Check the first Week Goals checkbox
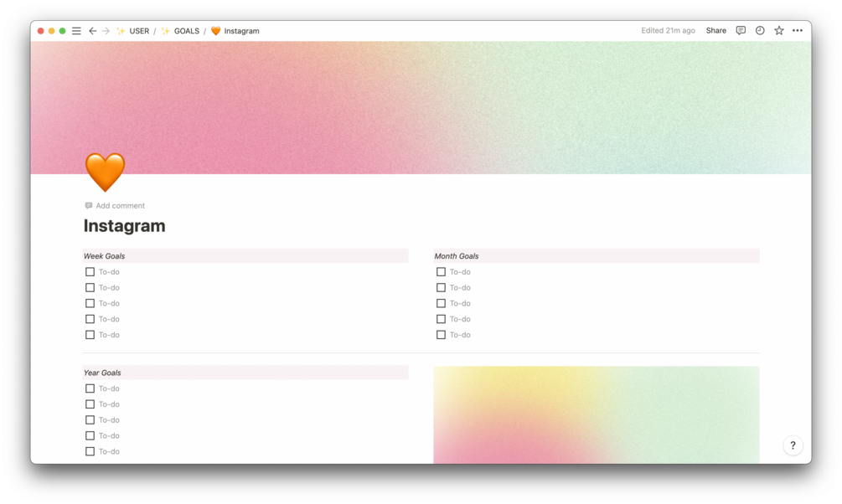This screenshot has height=504, width=842. pyautogui.click(x=90, y=272)
